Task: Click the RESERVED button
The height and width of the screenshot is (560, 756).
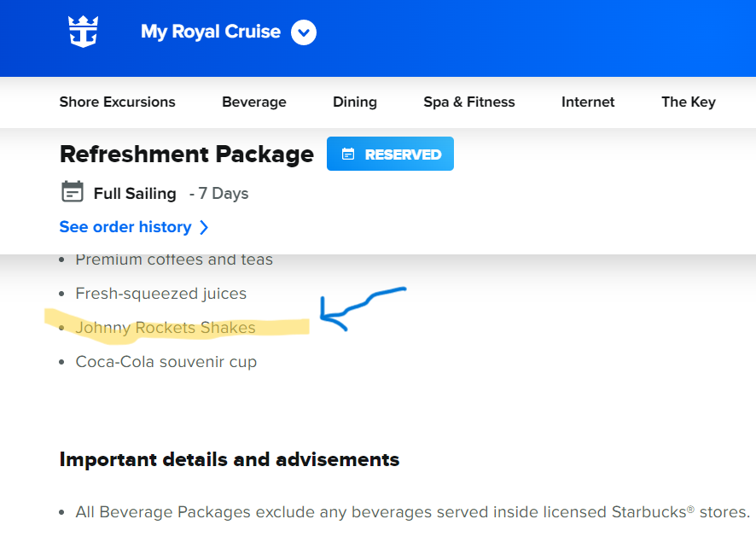Action: click(x=390, y=154)
